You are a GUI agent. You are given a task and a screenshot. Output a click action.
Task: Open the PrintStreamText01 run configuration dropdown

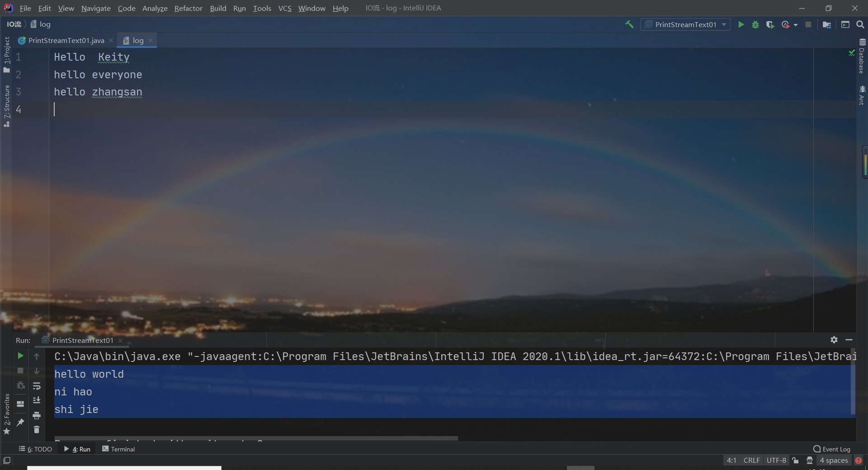tap(685, 24)
